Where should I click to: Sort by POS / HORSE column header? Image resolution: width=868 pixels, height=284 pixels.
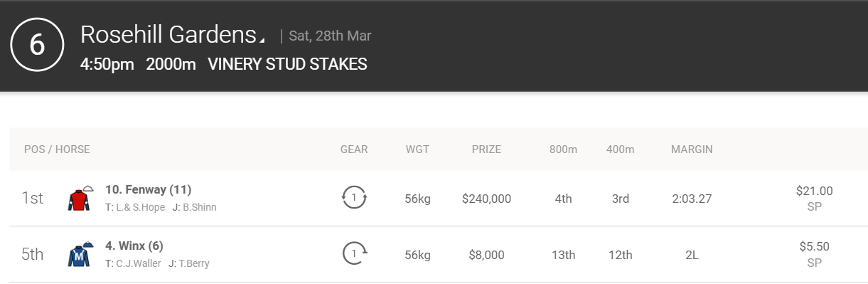[57, 149]
